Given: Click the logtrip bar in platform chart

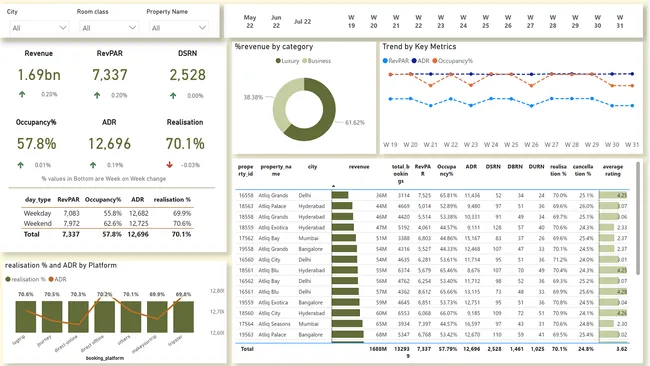Looking at the screenshot, I should (x=26, y=317).
